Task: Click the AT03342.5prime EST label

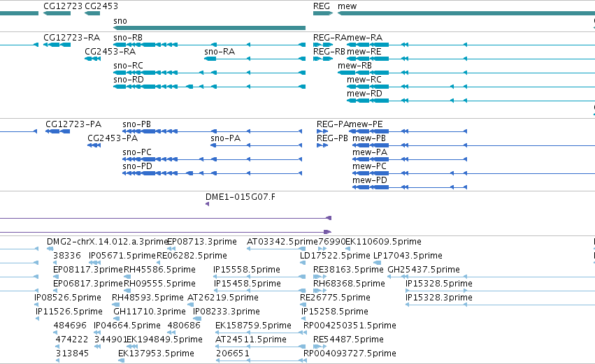Action: point(282,242)
